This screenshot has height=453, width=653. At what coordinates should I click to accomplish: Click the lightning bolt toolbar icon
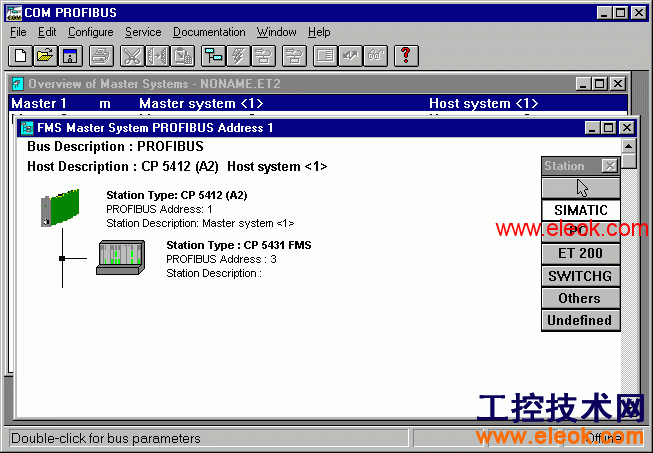(x=238, y=56)
